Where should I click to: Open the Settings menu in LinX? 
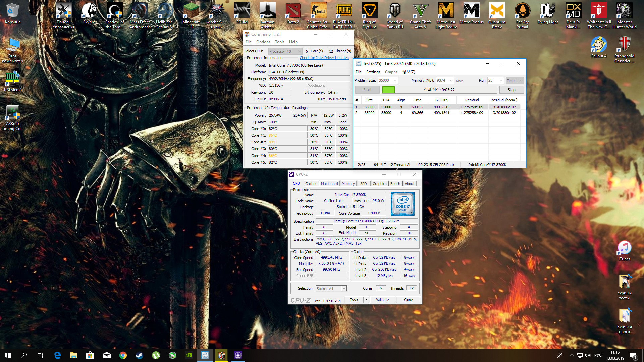[373, 72]
